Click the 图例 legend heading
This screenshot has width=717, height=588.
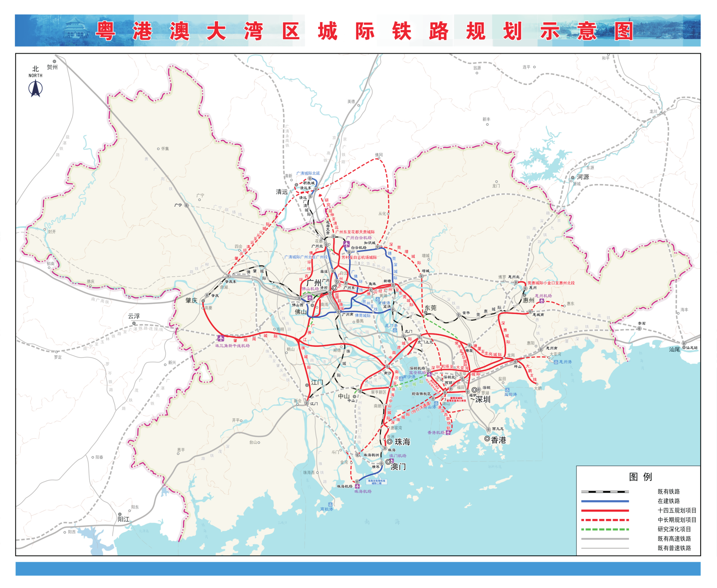[640, 477]
